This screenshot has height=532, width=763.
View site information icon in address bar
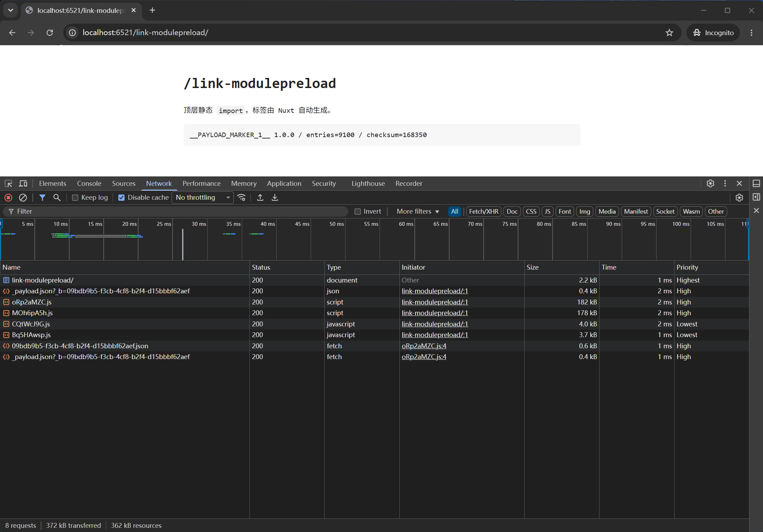click(72, 33)
